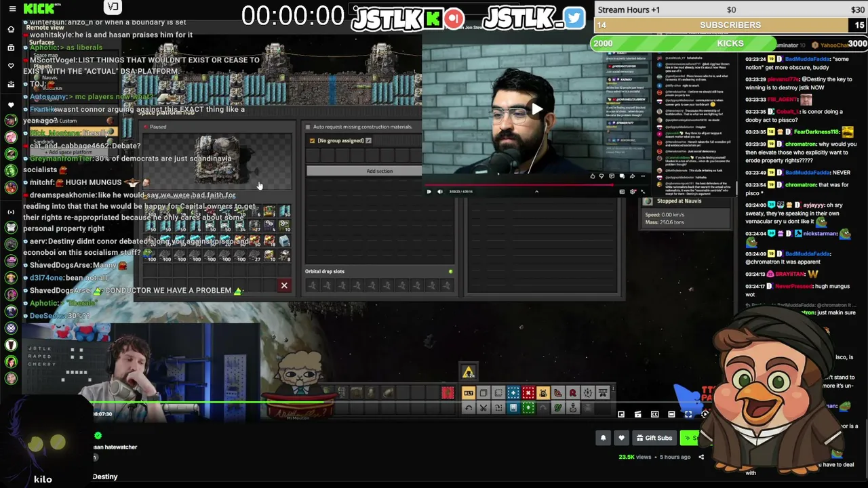Select the Factorio selection rectangle tool
Image resolution: width=868 pixels, height=488 pixels.
[498, 393]
